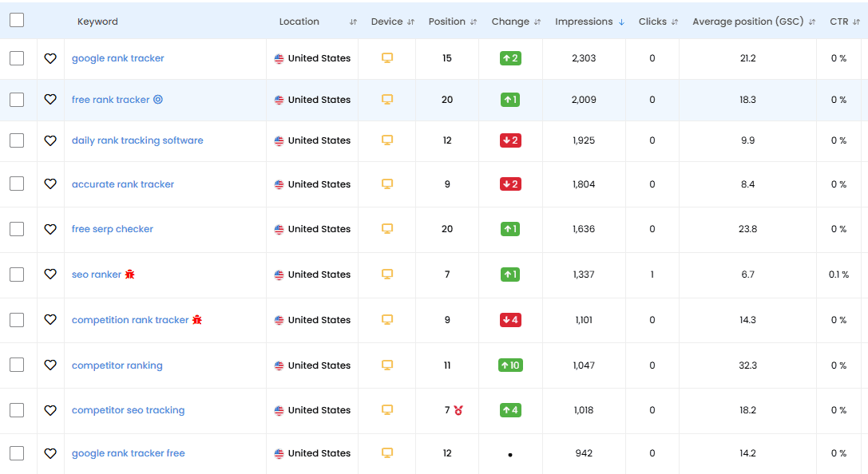
Task: Favorite the 'google rank tracker' keyword heart
Action: pos(50,58)
